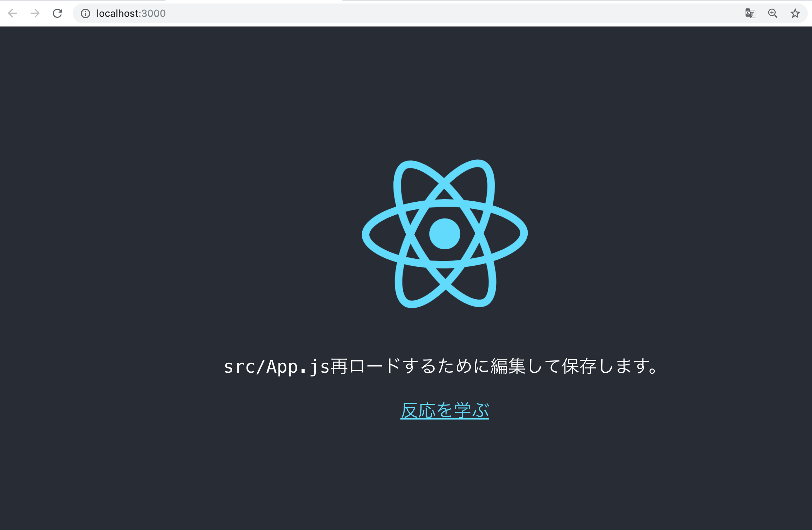Click the zoom magnifier icon in address bar
812x530 pixels.
[773, 13]
